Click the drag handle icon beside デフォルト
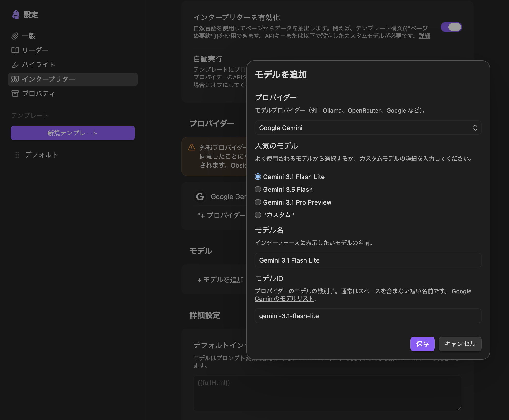 17,155
